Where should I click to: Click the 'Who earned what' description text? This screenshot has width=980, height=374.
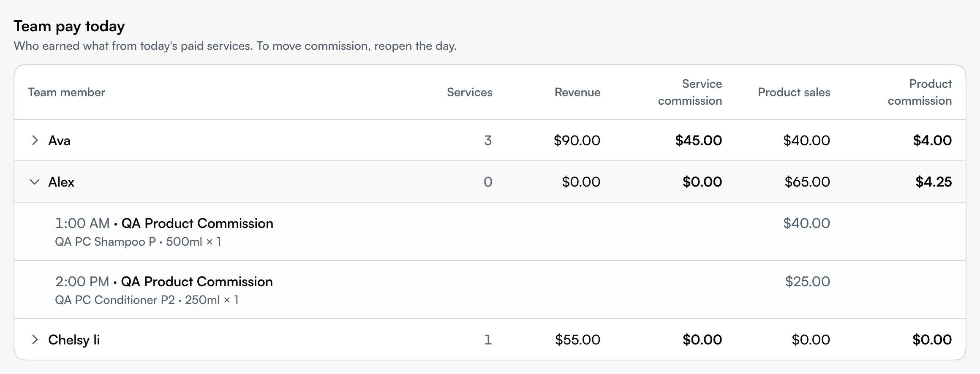[235, 46]
